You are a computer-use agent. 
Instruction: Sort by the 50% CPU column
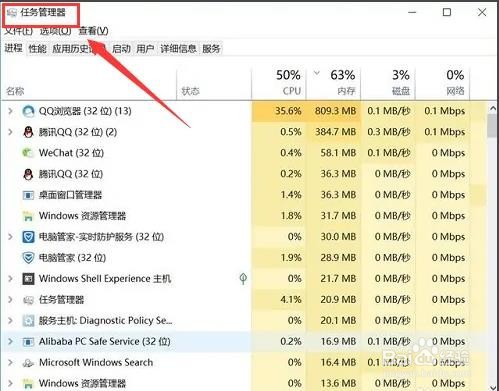point(279,84)
